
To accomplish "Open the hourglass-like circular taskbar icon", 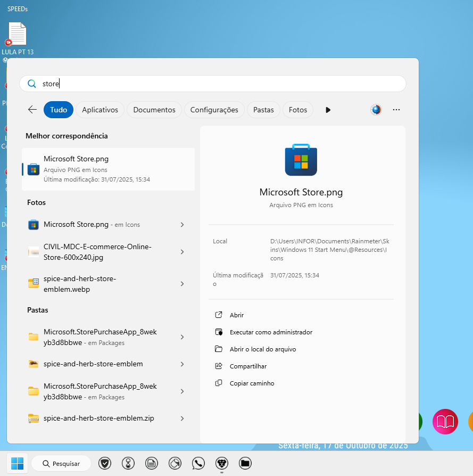I will pyautogui.click(x=128, y=463).
